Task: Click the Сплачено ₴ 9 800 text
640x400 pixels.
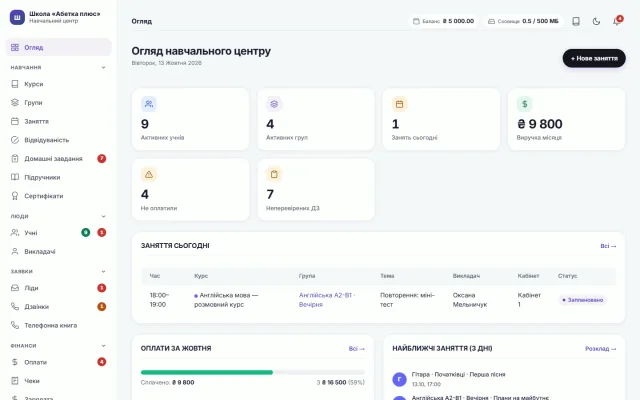Action: (167, 382)
